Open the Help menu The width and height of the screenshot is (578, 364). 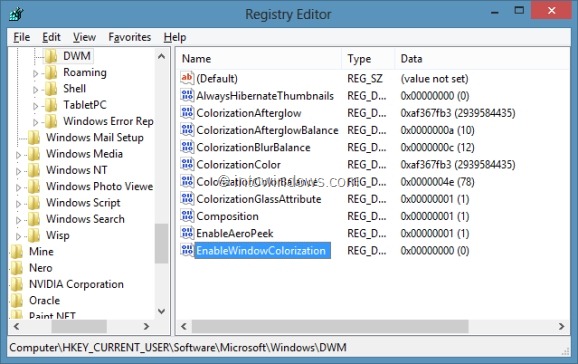[175, 37]
